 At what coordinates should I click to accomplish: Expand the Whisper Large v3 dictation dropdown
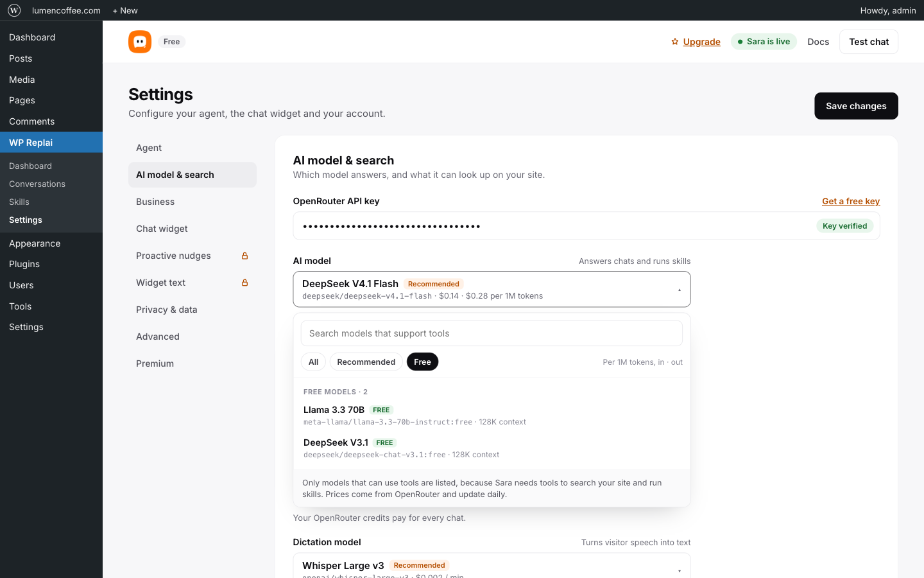(x=492, y=566)
